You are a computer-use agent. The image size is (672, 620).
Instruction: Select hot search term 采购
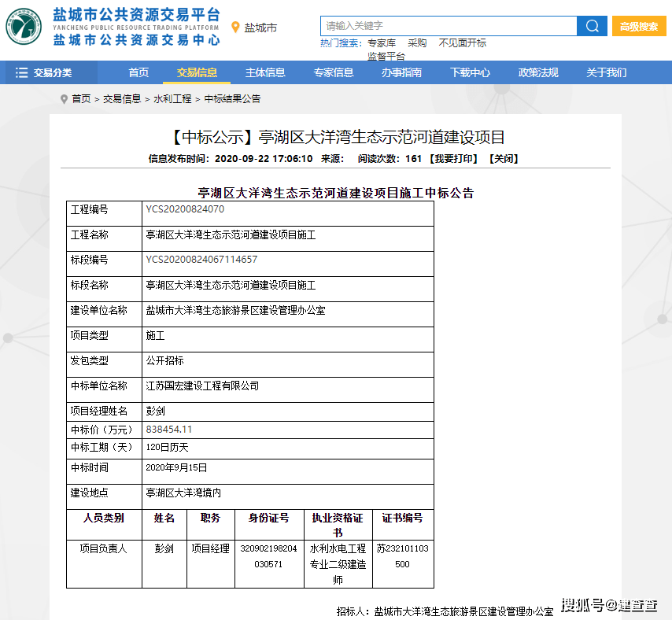417,42
